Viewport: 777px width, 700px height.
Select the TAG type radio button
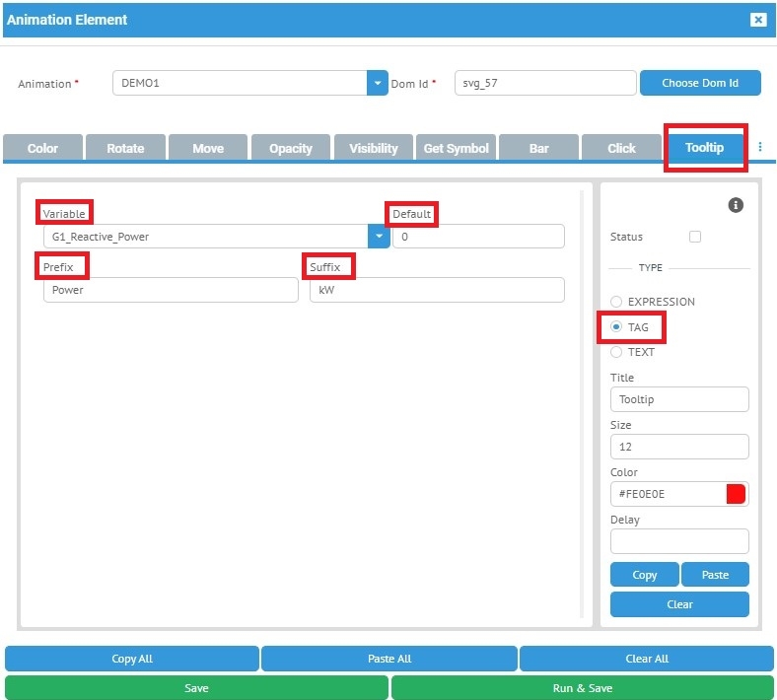[616, 327]
